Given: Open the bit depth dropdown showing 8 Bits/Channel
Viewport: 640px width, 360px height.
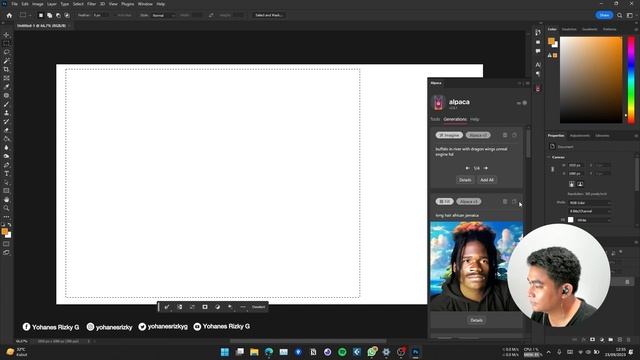Looking at the screenshot, I should (x=590, y=211).
